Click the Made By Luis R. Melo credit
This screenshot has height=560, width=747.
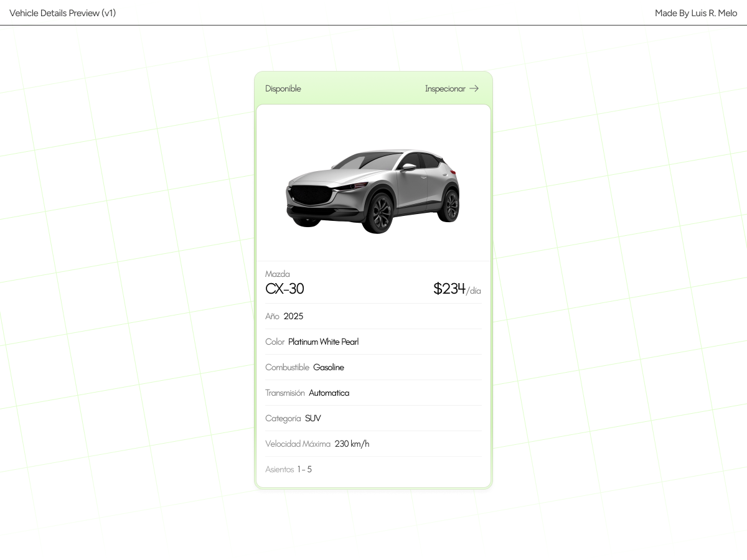(695, 12)
